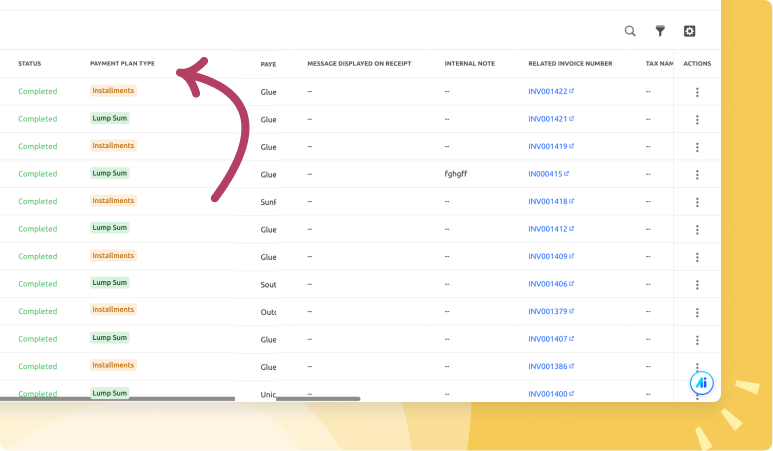Open actions menu for INV001422 row
Viewport: 773px width, 451px height.
click(697, 92)
